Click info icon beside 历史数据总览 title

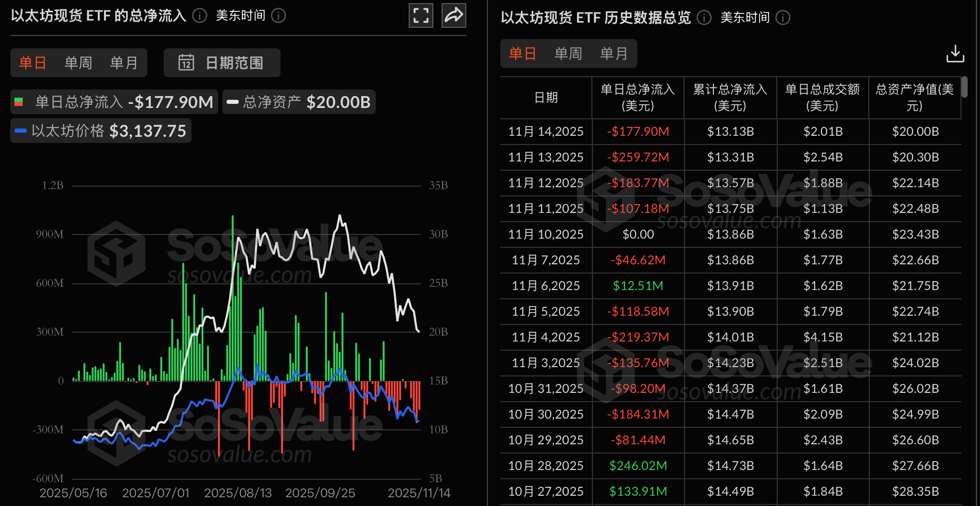(x=704, y=17)
